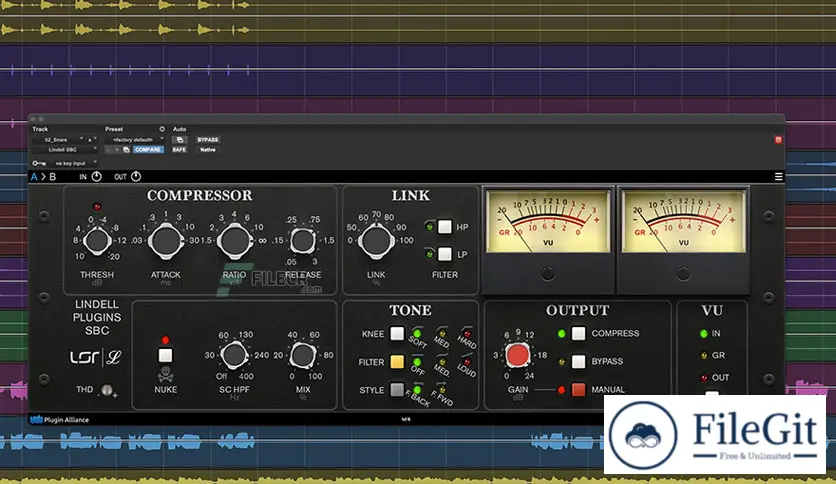
Task: Click the right VU meter calibration screw
Action: click(683, 273)
